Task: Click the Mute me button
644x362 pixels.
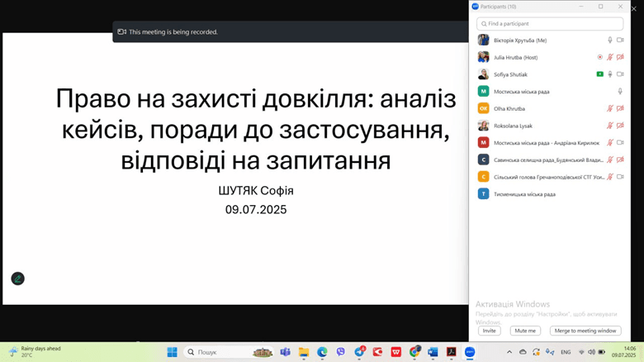Action: [525, 331]
